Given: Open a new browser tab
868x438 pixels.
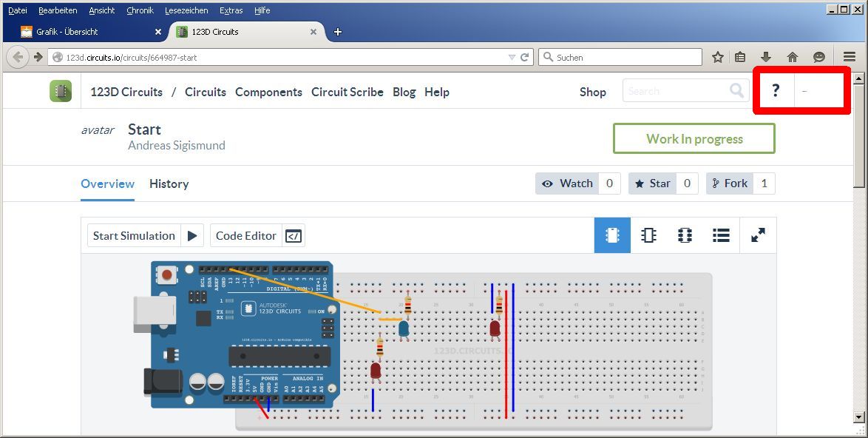Looking at the screenshot, I should tap(338, 32).
